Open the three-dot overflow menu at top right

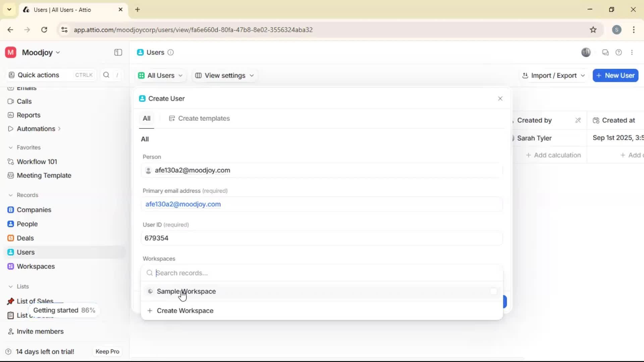click(632, 53)
